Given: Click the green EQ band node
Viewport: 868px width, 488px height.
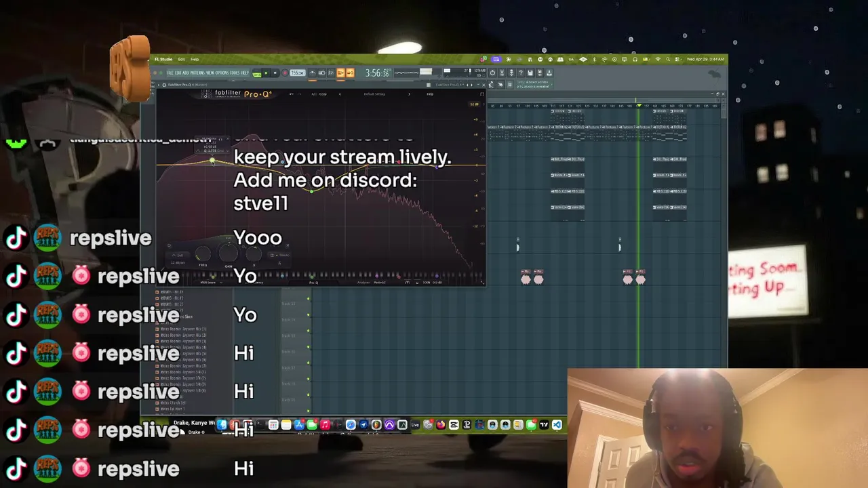Looking at the screenshot, I should pos(311,191).
